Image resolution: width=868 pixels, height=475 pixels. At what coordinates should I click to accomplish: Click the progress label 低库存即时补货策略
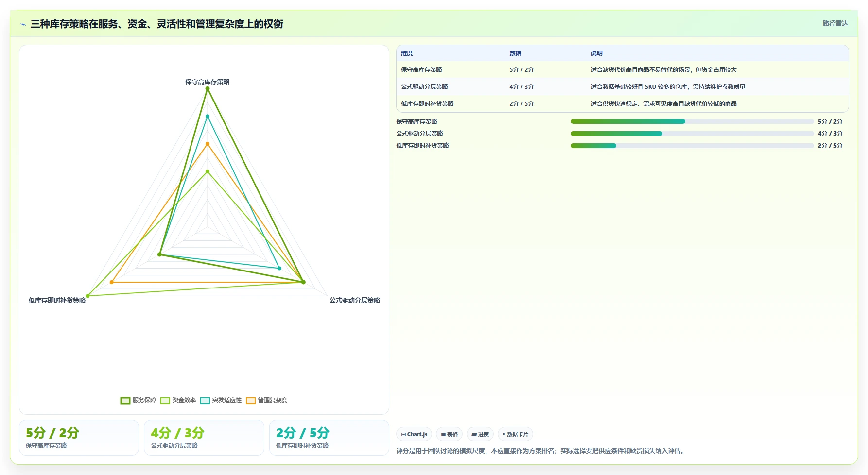(x=422, y=146)
